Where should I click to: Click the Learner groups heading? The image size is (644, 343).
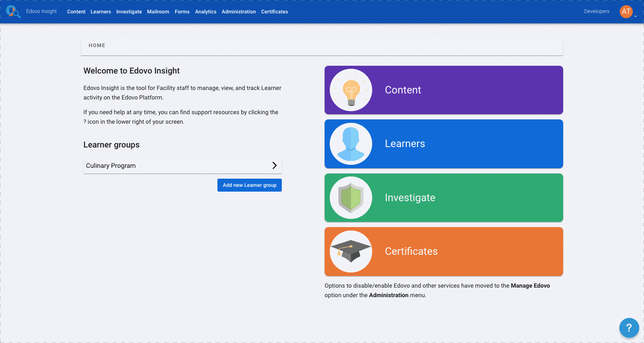(x=112, y=145)
